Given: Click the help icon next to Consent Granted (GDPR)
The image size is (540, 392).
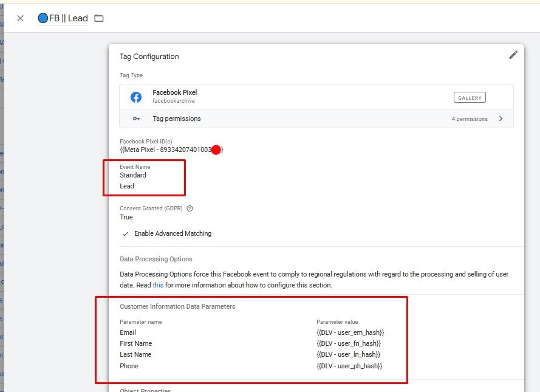Looking at the screenshot, I should coord(190,208).
